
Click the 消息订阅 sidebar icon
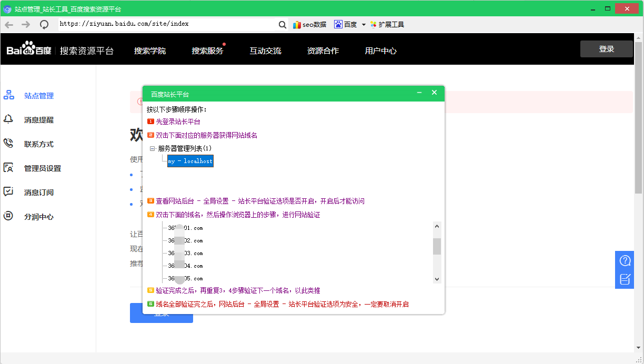click(8, 192)
